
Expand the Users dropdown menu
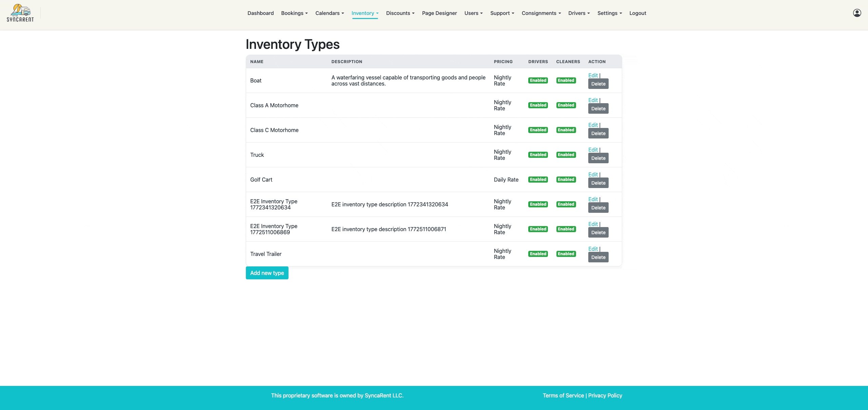(x=473, y=13)
